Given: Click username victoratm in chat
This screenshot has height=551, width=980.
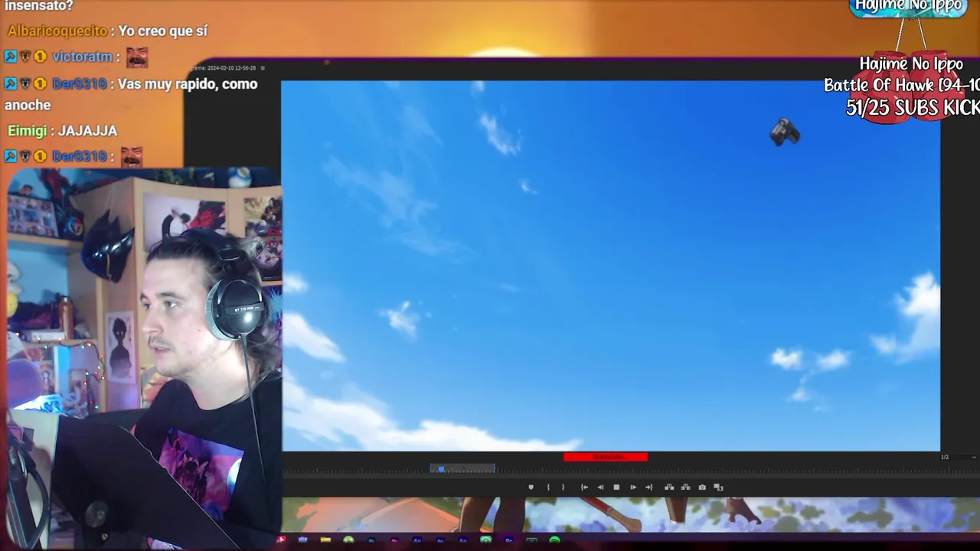Looking at the screenshot, I should [83, 57].
